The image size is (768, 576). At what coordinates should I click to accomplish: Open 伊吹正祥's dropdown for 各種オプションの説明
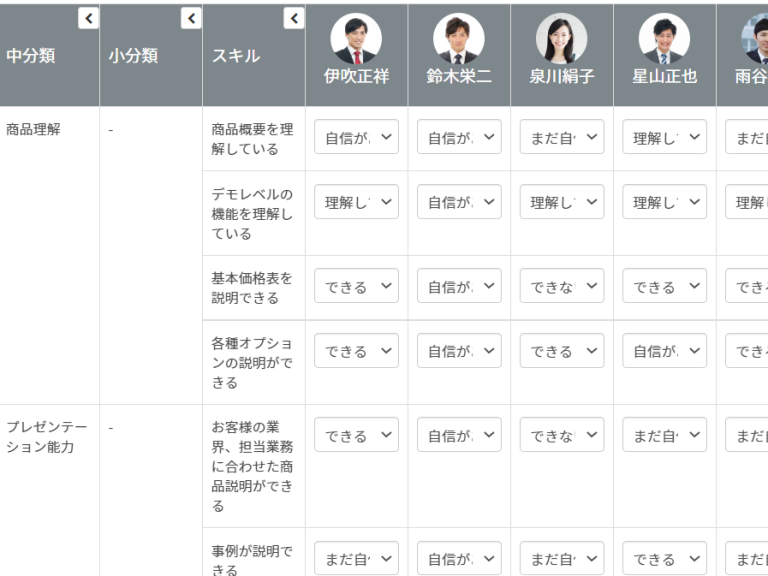coord(356,351)
